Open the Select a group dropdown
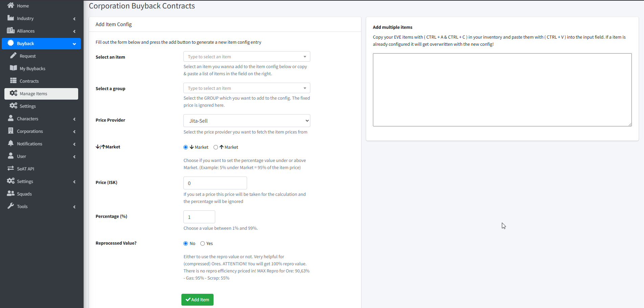The height and width of the screenshot is (308, 644). (x=247, y=88)
